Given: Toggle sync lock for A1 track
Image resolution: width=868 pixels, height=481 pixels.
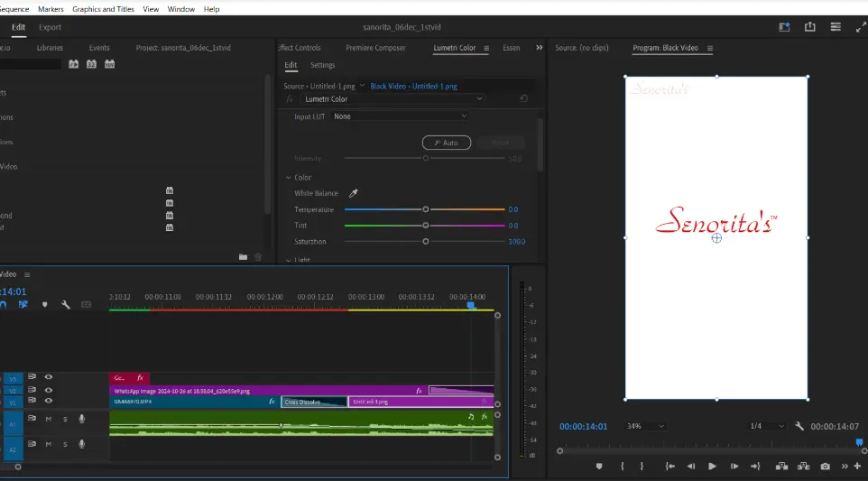Looking at the screenshot, I should 32,419.
